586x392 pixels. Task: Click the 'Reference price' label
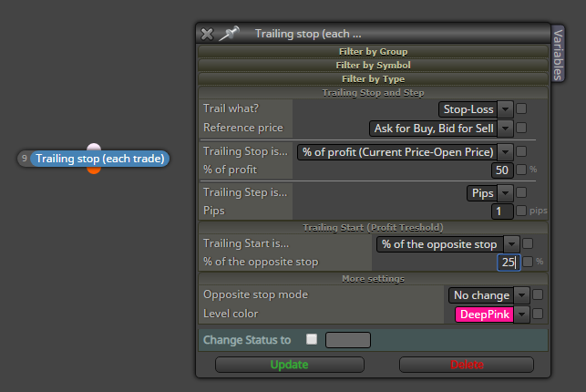pyautogui.click(x=243, y=128)
